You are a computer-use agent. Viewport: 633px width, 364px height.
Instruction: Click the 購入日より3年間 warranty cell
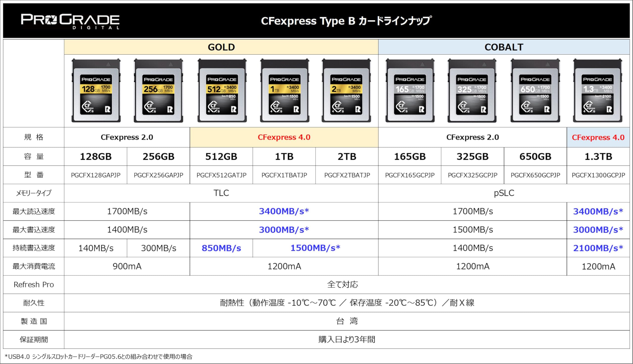click(347, 340)
